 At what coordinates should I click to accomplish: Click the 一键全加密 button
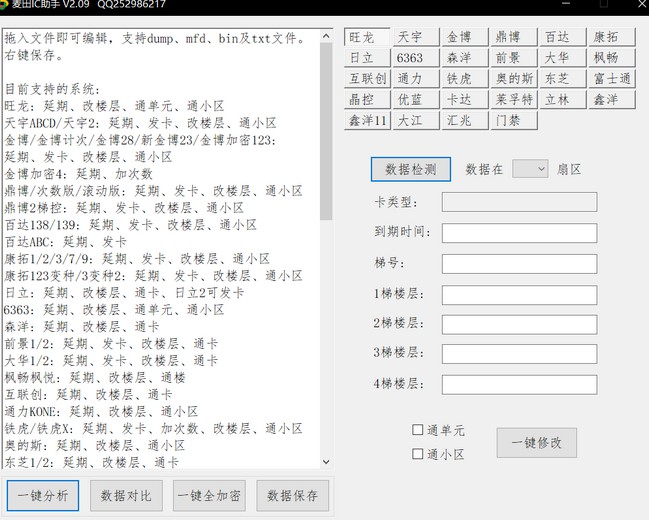click(x=209, y=496)
